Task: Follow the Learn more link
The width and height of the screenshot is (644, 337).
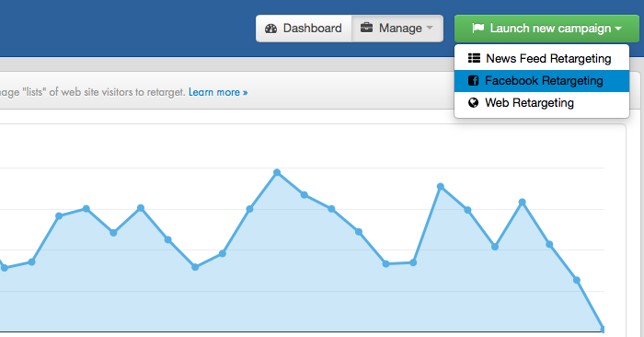Action: [218, 92]
